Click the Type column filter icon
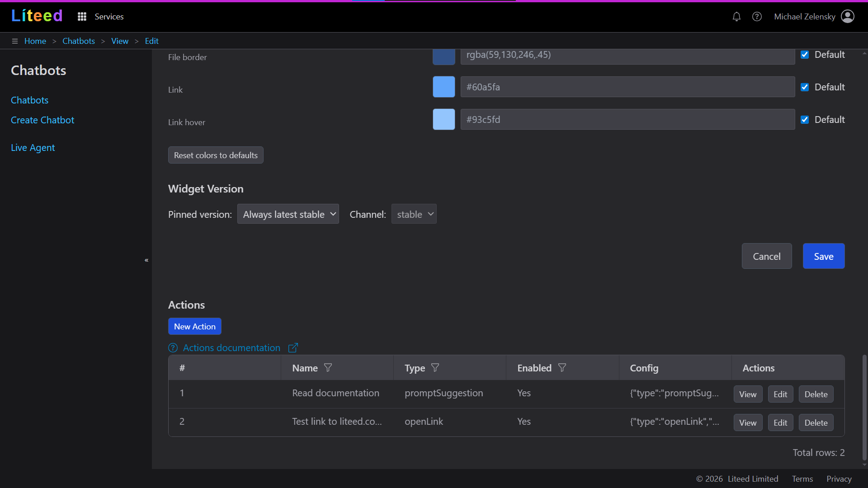This screenshot has width=868, height=488. click(x=435, y=368)
